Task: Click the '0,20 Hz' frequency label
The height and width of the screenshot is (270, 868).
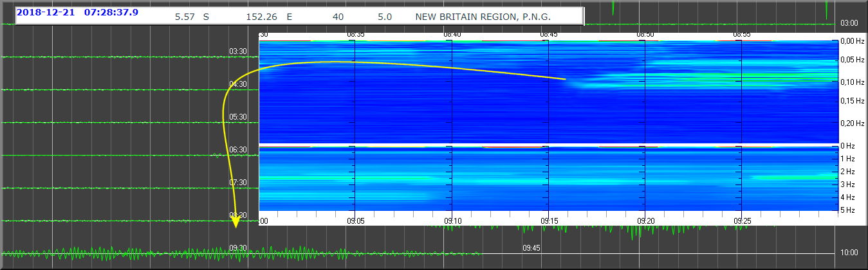Action: tap(853, 123)
